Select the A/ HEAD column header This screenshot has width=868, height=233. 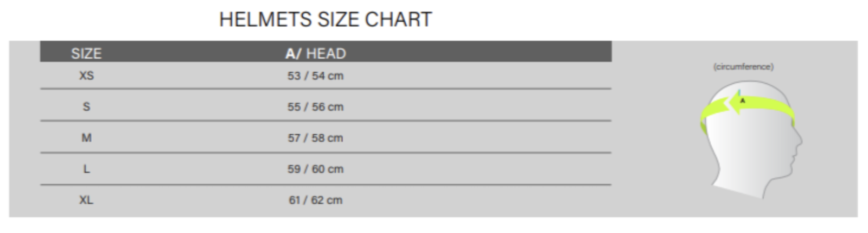315,53
